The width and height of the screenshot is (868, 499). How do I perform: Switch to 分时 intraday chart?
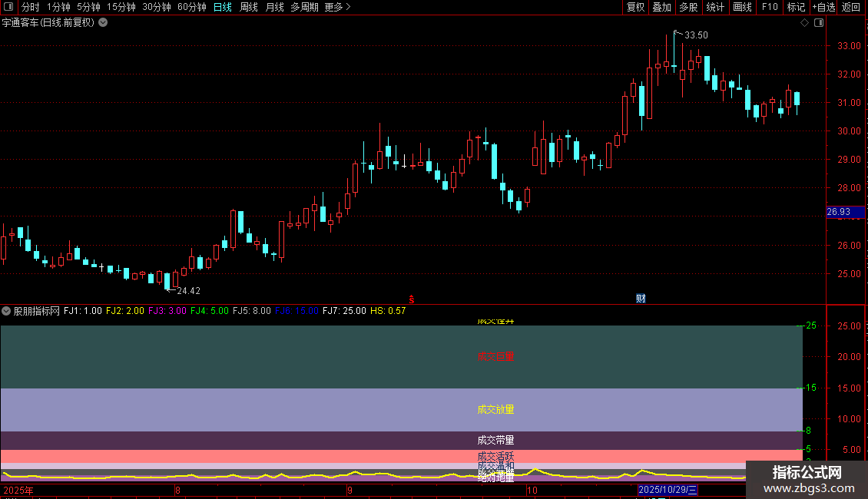(31, 7)
